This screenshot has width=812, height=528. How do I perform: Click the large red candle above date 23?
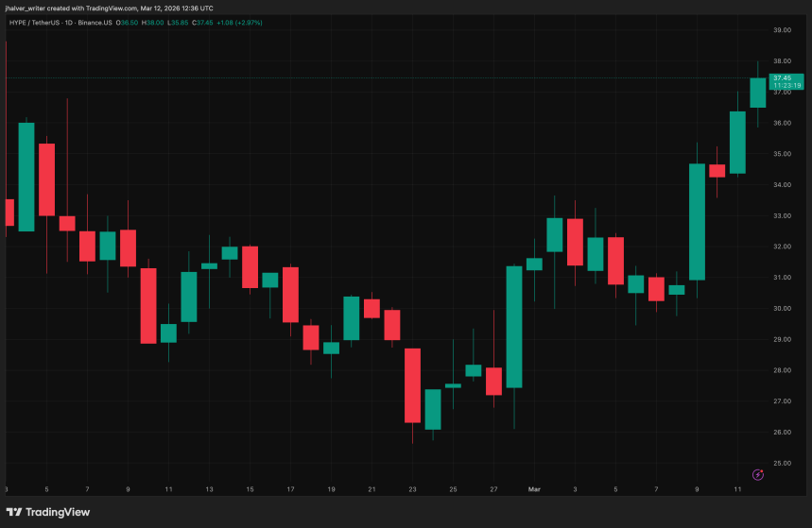pyautogui.click(x=412, y=384)
